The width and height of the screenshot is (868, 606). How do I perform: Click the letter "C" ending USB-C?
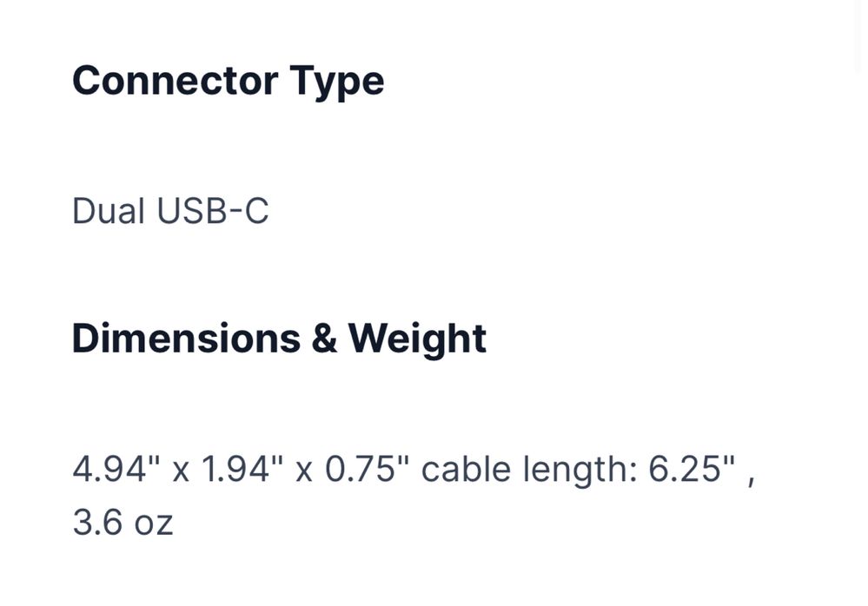point(255,210)
